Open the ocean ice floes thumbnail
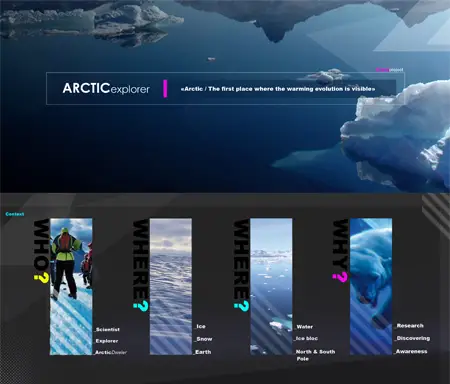This screenshot has height=384, width=450. coord(271,287)
